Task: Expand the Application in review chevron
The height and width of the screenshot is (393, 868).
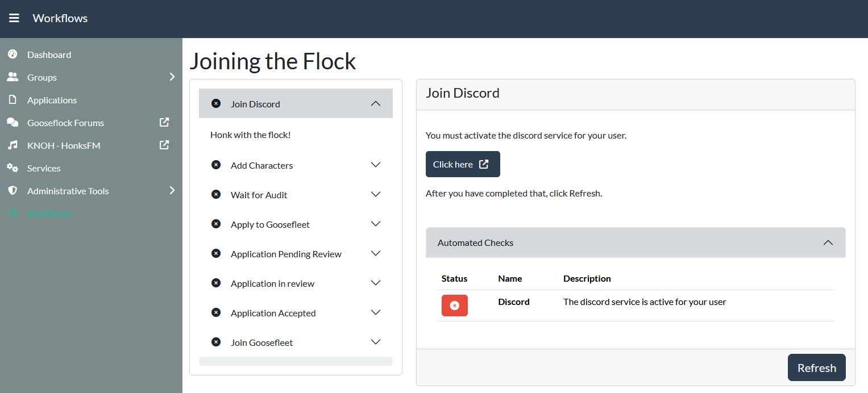Action: [375, 283]
